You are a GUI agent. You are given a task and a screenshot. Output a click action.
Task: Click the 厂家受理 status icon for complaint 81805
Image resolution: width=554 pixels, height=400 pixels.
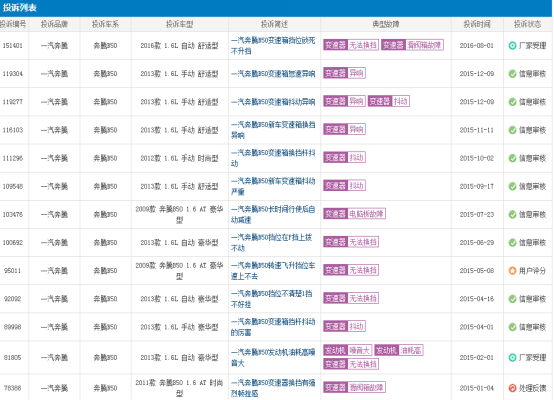pos(512,358)
